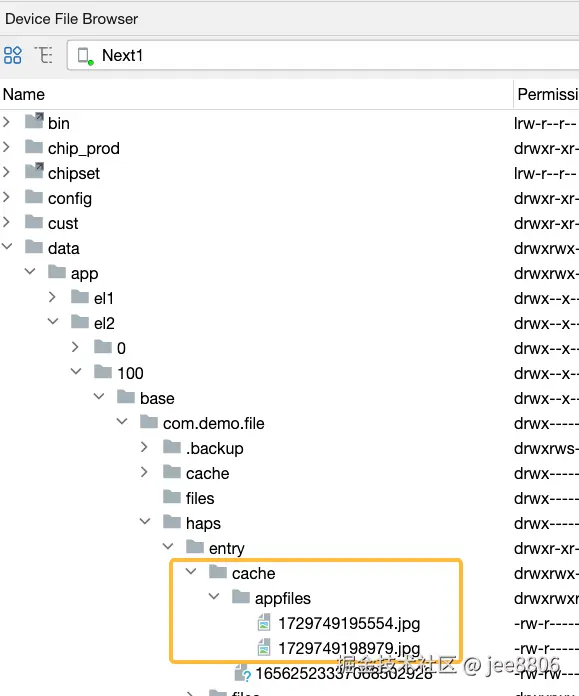The width and height of the screenshot is (579, 696).
Task: Click the chipset symlink folder icon
Action: click(x=34, y=171)
